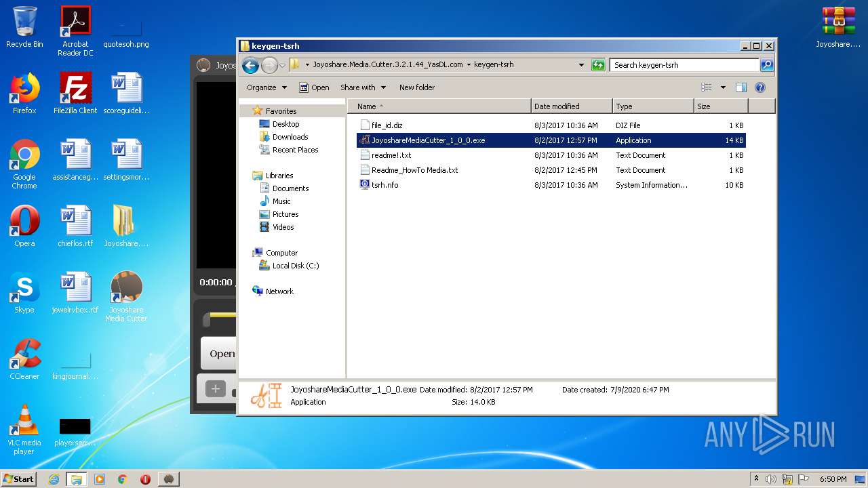Open Windows Media Player from taskbar
The width and height of the screenshot is (868, 488).
[x=100, y=479]
